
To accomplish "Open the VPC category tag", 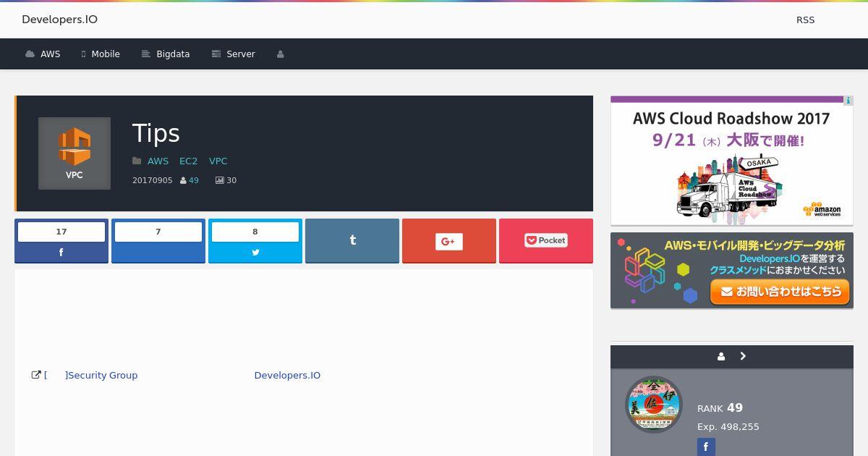I will 218,161.
